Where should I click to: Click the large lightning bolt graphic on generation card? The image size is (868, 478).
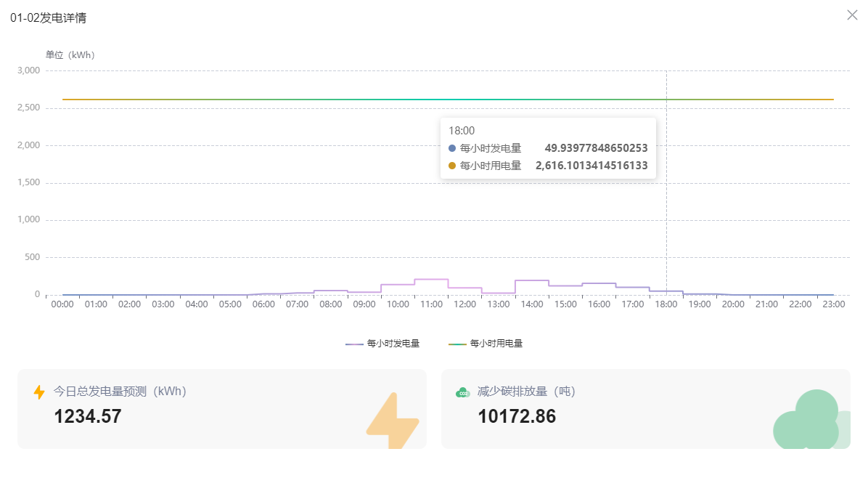tap(393, 421)
